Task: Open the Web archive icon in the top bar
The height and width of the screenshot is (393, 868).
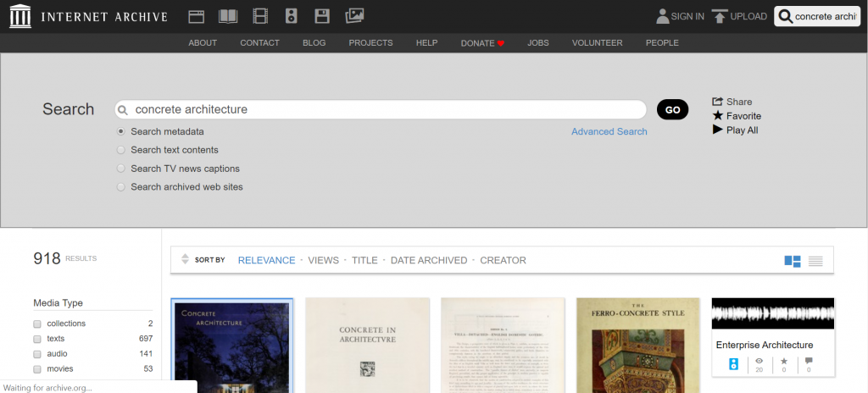Action: pos(197,16)
